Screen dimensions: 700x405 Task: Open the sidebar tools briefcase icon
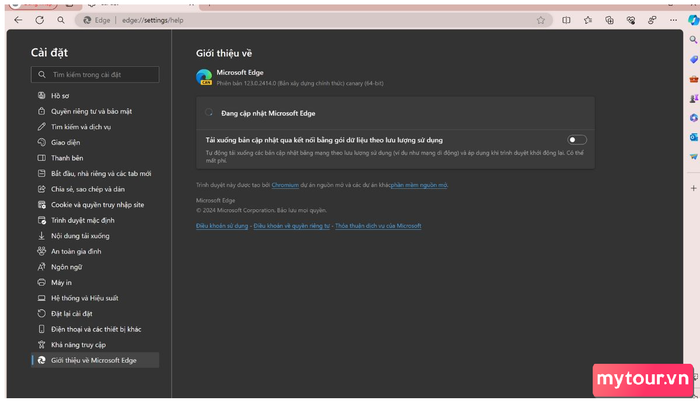[x=693, y=79]
